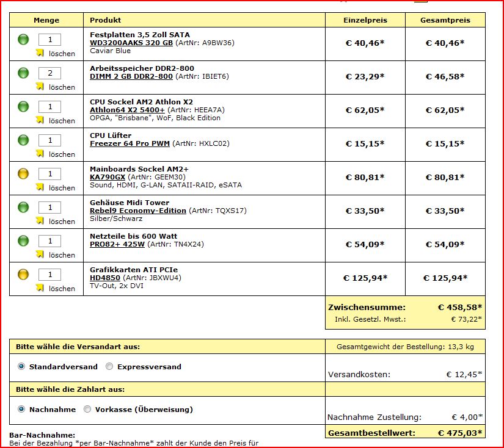This screenshot has height=448, width=504.
Task: Click ArtNr: GEEM30 text
Action: coord(157,177)
